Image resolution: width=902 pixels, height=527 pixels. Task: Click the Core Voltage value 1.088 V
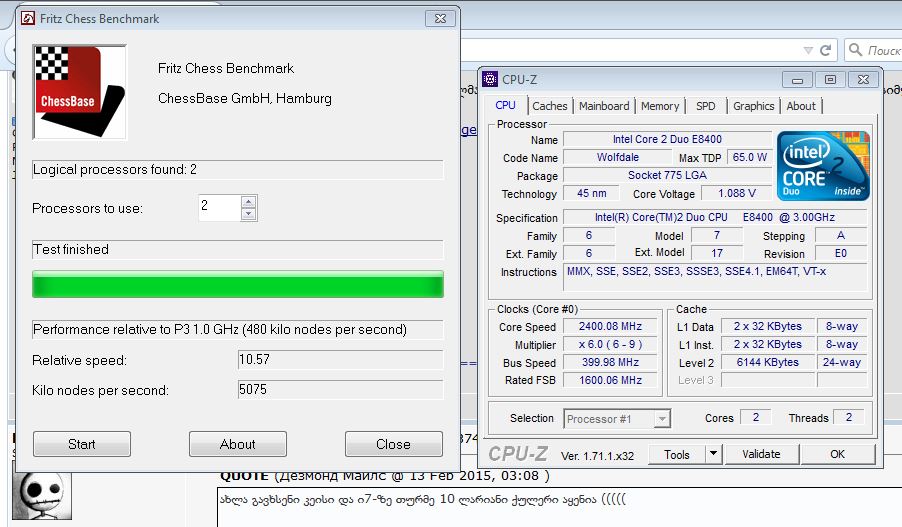pyautogui.click(x=736, y=193)
